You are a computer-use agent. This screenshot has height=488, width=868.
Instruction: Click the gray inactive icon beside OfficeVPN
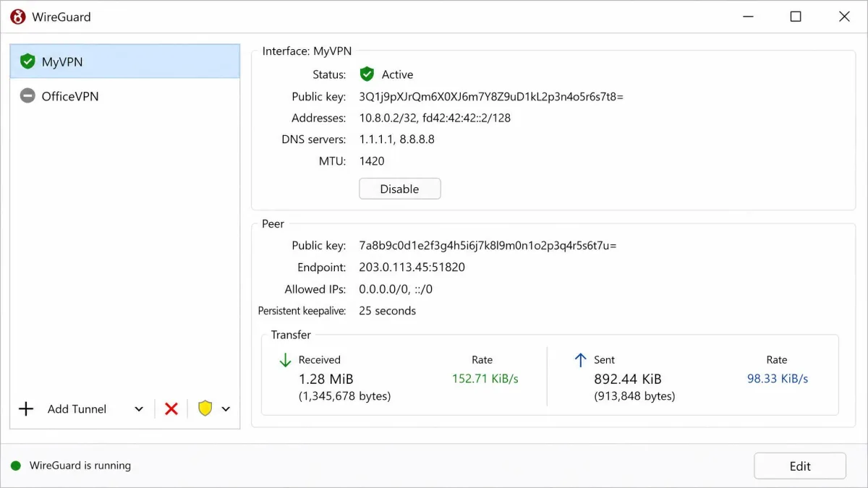[x=27, y=95]
